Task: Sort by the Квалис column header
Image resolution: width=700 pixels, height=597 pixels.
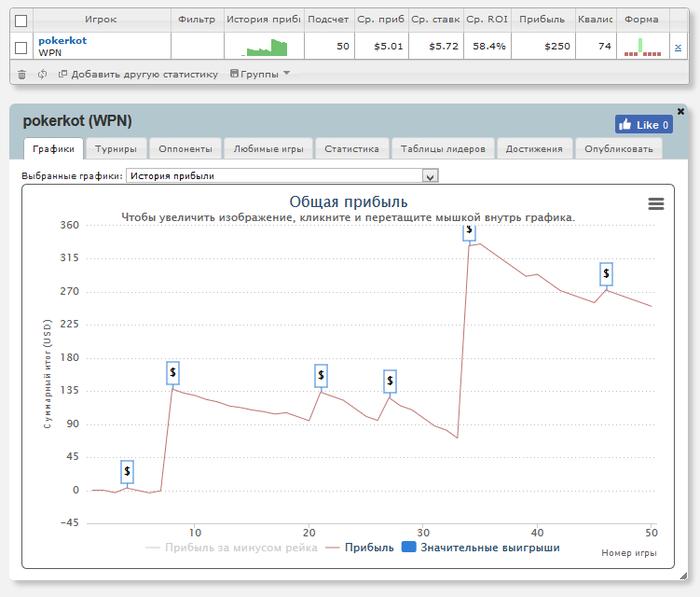Action: click(x=595, y=20)
